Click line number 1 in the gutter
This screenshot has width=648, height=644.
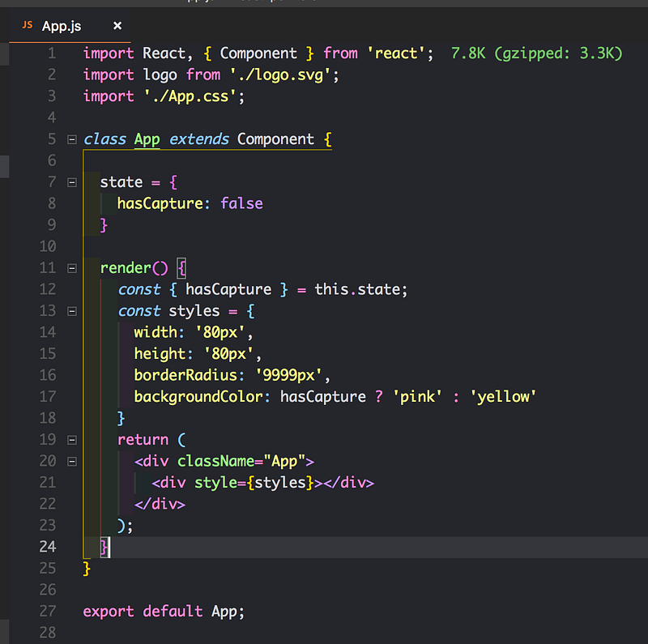pyautogui.click(x=52, y=53)
